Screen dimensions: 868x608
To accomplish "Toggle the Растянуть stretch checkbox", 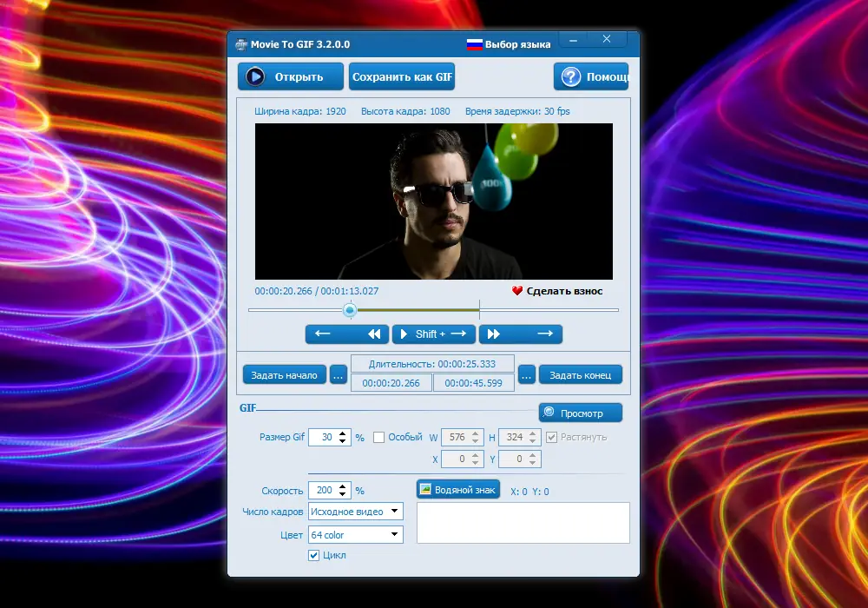I will coord(551,438).
